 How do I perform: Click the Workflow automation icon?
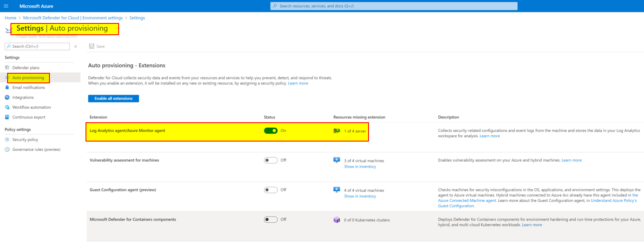[x=7, y=107]
